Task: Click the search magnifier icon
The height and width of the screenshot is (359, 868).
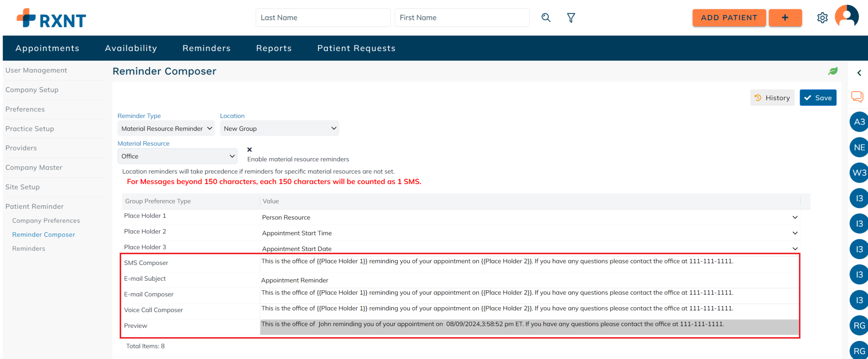Action: (x=546, y=18)
